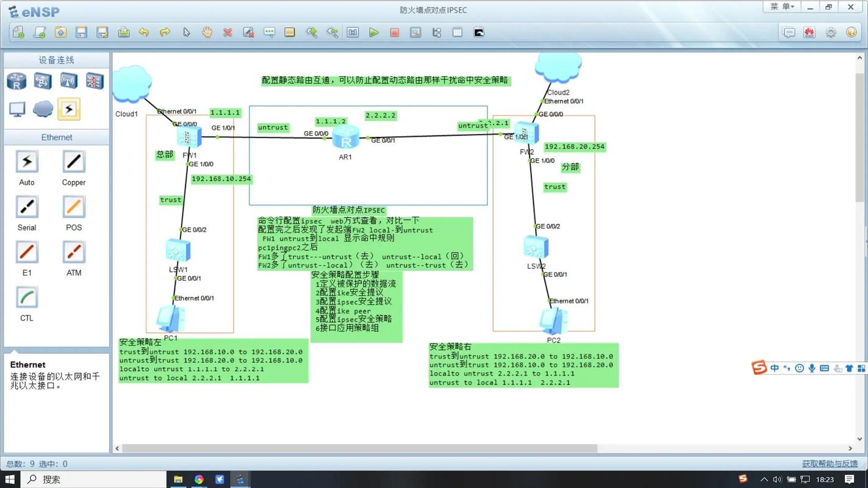Image resolution: width=868 pixels, height=488 pixels.
Task: Select the PC1 device on canvas
Action: click(171, 319)
